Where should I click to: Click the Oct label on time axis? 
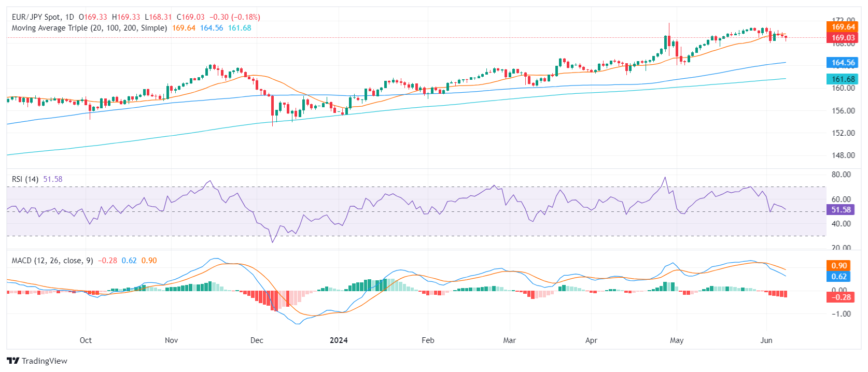(x=86, y=340)
